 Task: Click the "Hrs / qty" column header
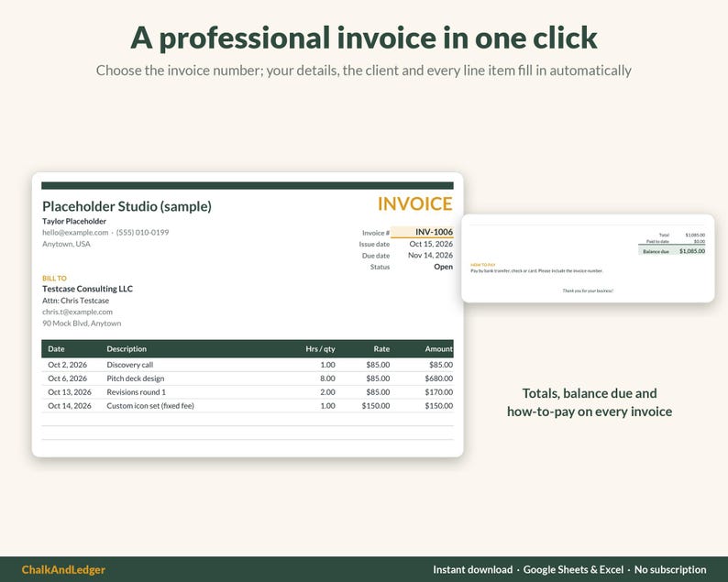point(320,349)
